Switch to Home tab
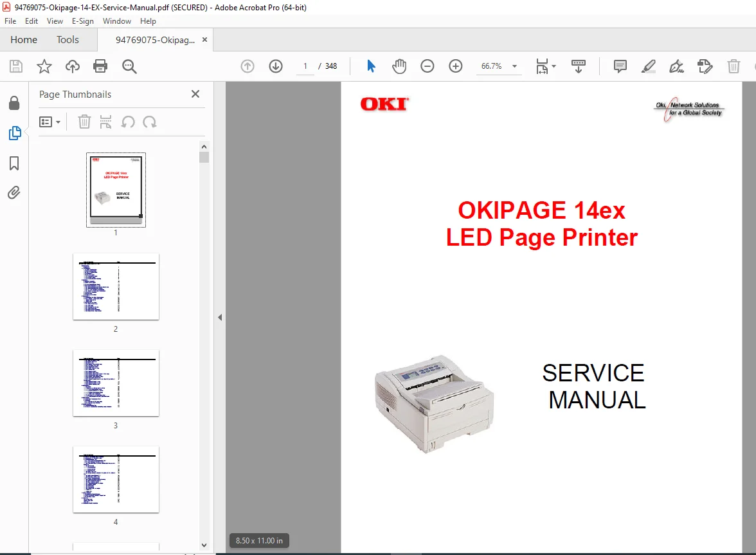Image resolution: width=756 pixels, height=555 pixels. 24,39
